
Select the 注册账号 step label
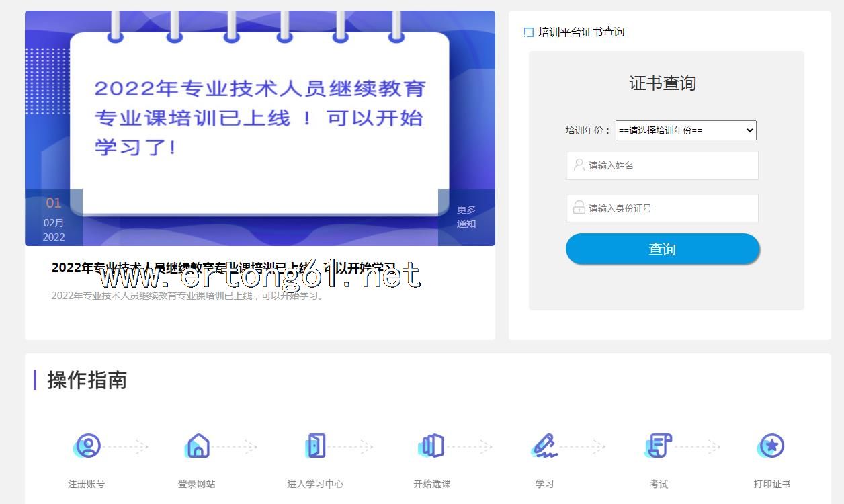pyautogui.click(x=87, y=484)
